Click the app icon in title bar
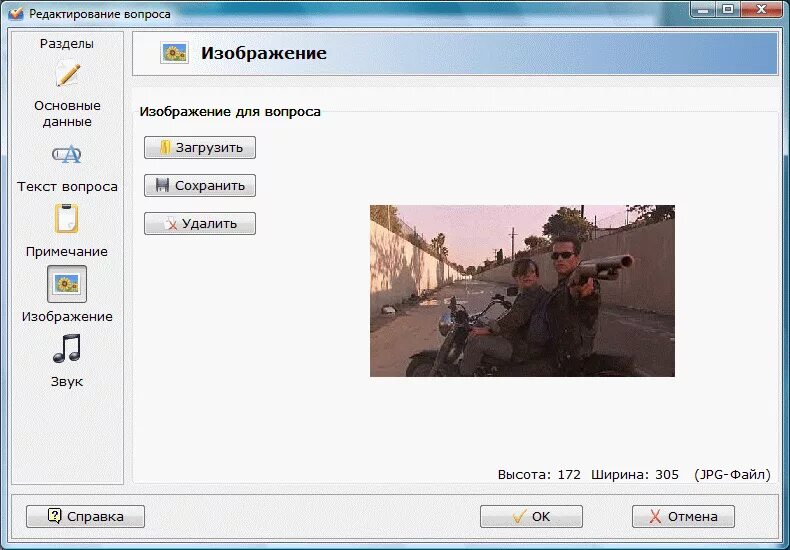Screen dimensions: 790x550 click(x=16, y=14)
